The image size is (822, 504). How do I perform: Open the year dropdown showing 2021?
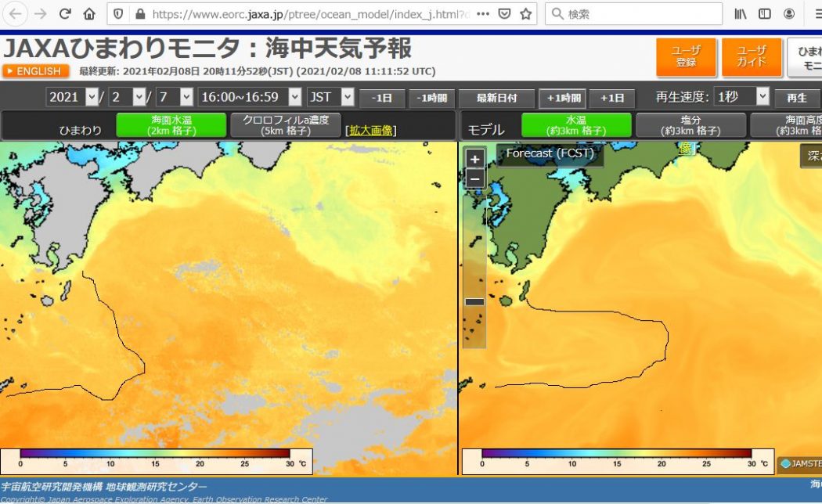(72, 97)
